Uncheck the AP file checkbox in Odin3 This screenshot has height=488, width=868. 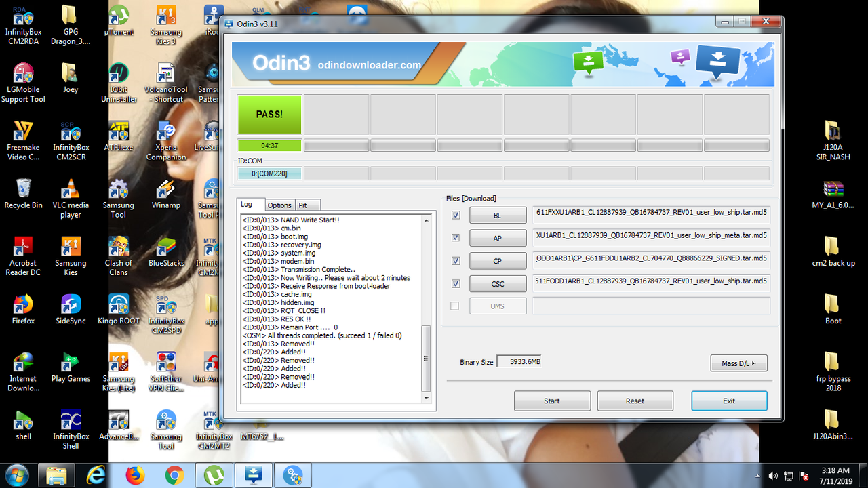(x=456, y=238)
